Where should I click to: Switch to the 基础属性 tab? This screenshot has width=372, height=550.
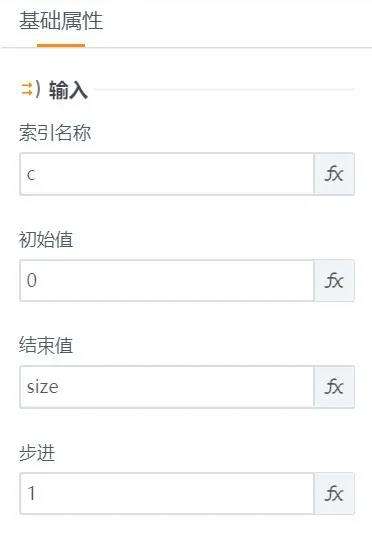[x=61, y=21]
